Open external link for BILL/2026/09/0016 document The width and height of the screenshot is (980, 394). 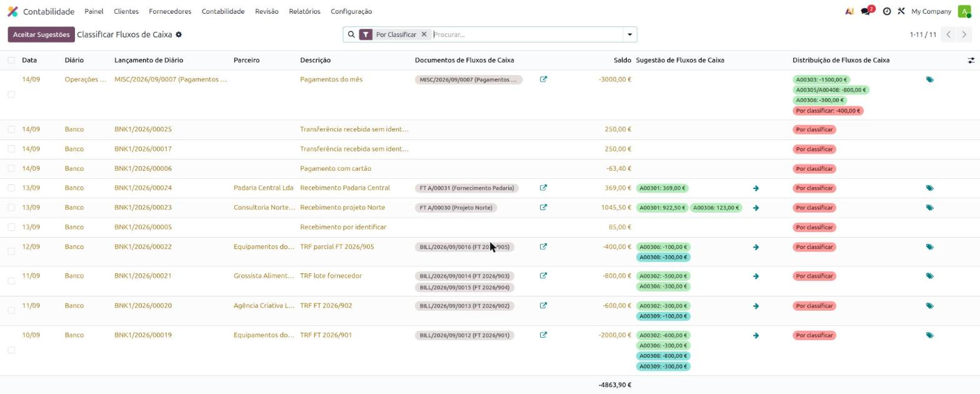543,246
